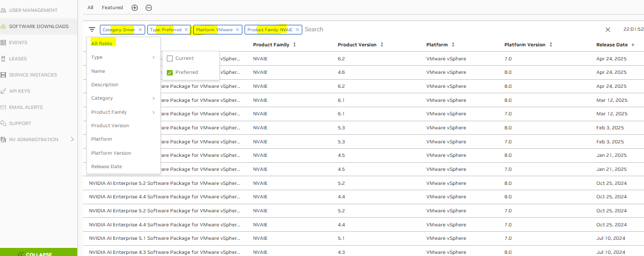
Task: Remove the Category: Driver filter chip
Action: coord(140,30)
